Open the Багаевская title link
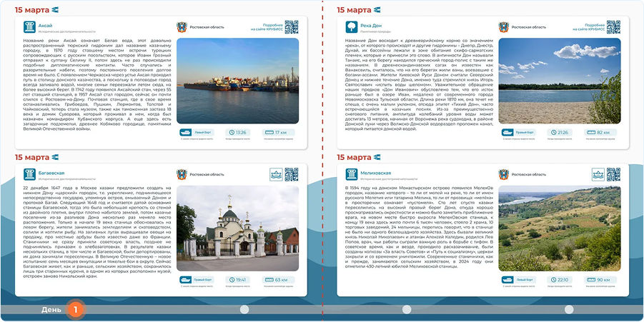The height and width of the screenshot is (322, 644). tap(51, 173)
